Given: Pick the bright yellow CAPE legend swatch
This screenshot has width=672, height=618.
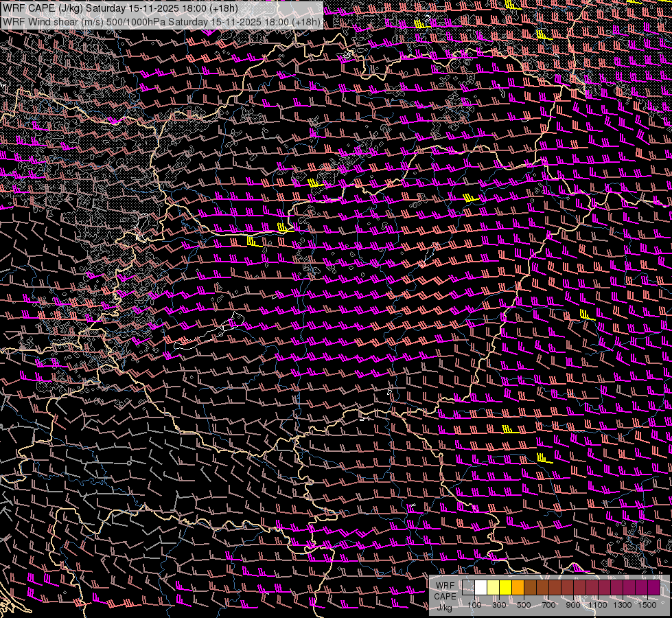Looking at the screenshot, I should click(x=506, y=587).
